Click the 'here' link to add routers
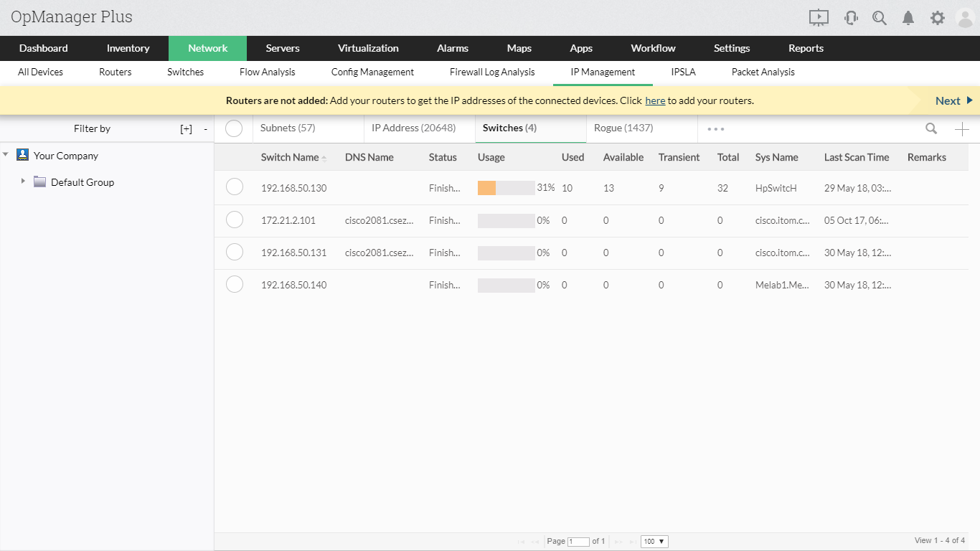980x551 pixels. [655, 100]
